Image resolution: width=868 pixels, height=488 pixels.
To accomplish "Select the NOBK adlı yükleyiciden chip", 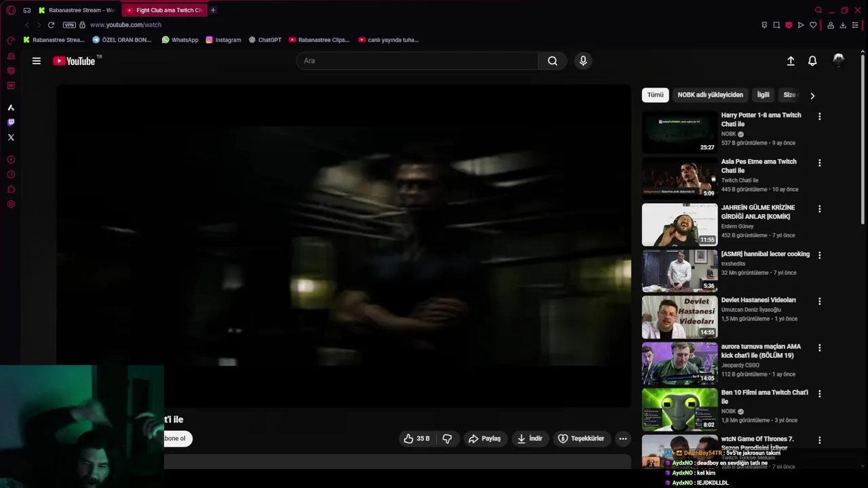I will [711, 95].
